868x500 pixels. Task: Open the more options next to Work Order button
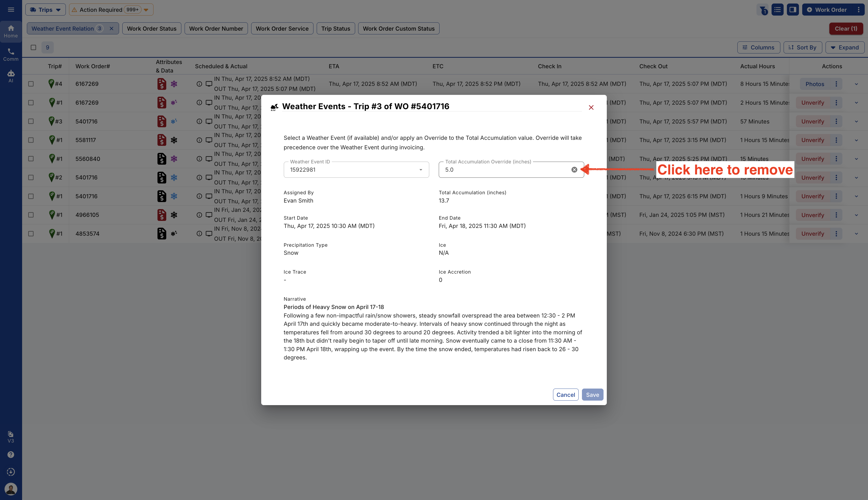coord(858,10)
